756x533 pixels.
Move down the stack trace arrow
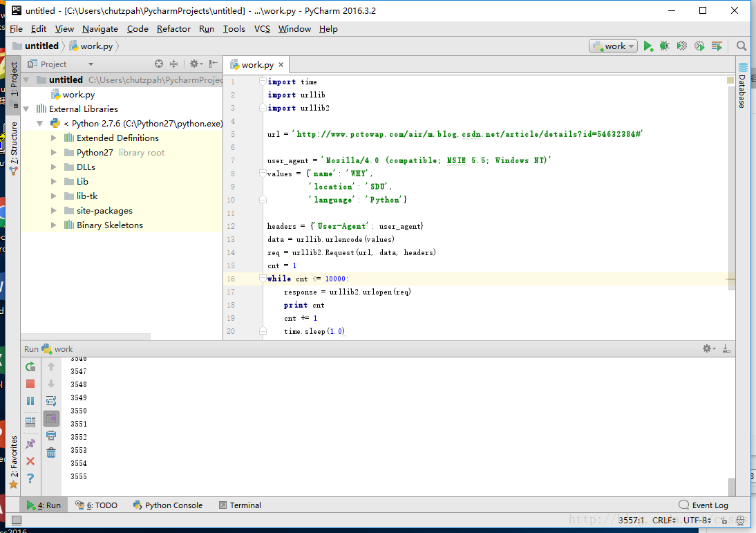[x=51, y=384]
